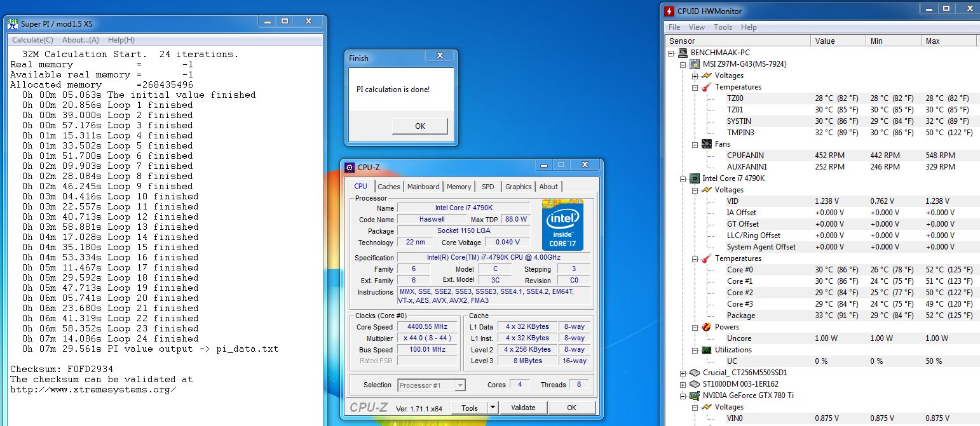Collapse the BENCHMAAK-PC tree node
Image resolution: width=980 pixels, height=426 pixels.
click(672, 53)
